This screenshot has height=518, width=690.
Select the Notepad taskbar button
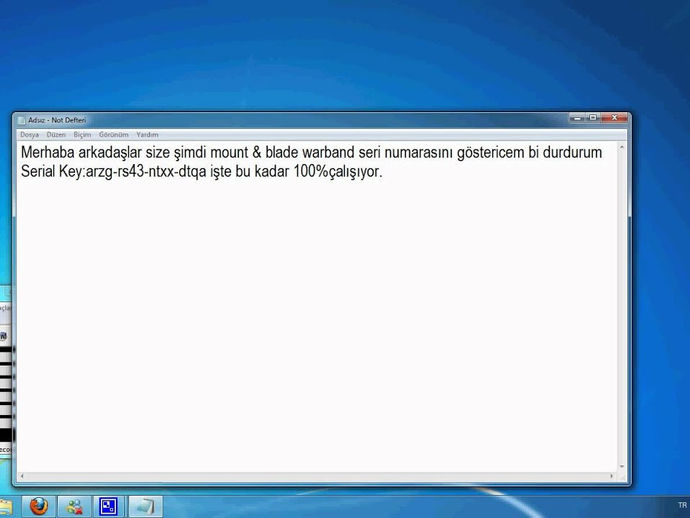pos(146,506)
